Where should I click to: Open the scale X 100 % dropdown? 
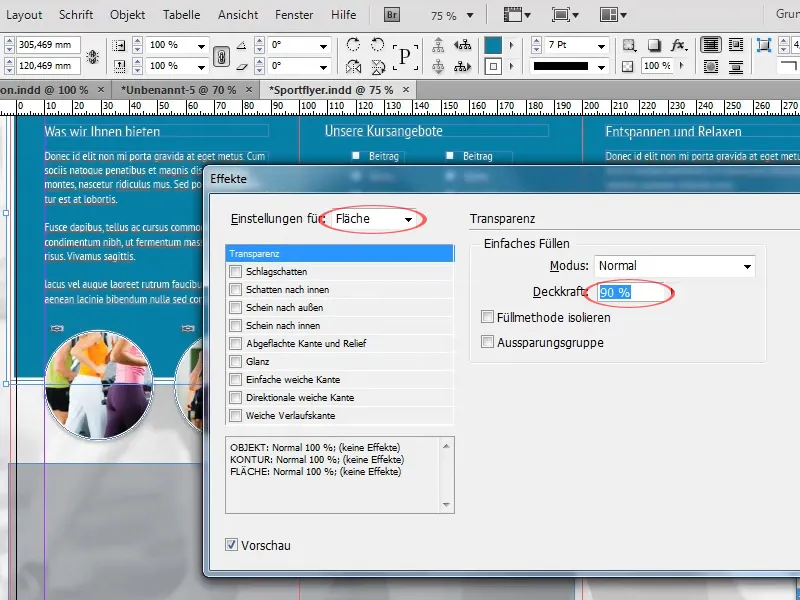pyautogui.click(x=202, y=46)
